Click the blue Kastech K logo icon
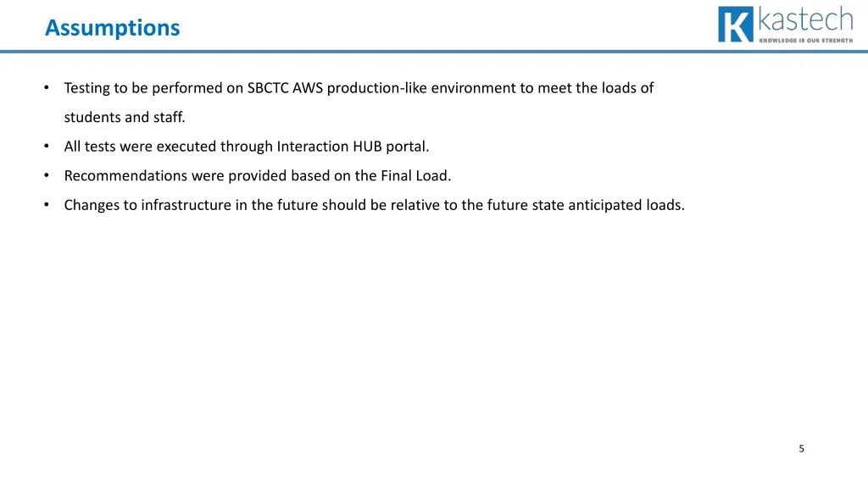 click(736, 25)
